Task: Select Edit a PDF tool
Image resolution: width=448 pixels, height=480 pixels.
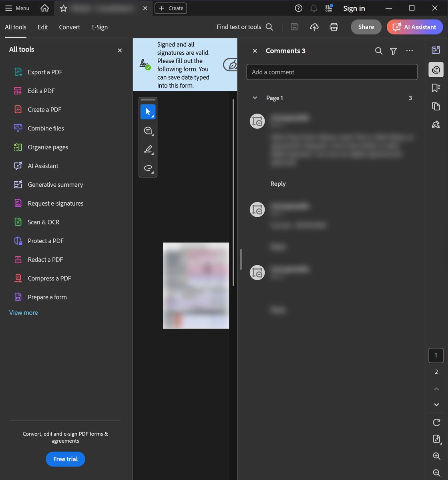Action: click(x=34, y=91)
